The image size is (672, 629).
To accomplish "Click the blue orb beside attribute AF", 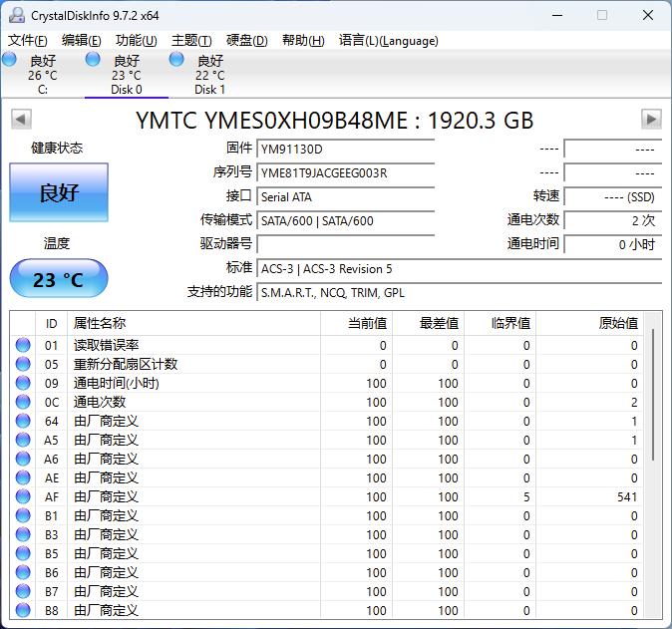I will tap(23, 497).
